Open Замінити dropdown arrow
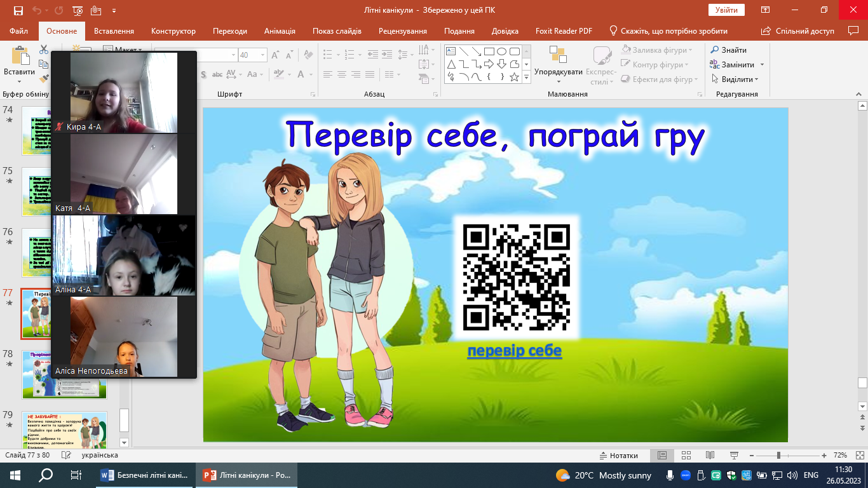This screenshot has height=488, width=868. [762, 65]
